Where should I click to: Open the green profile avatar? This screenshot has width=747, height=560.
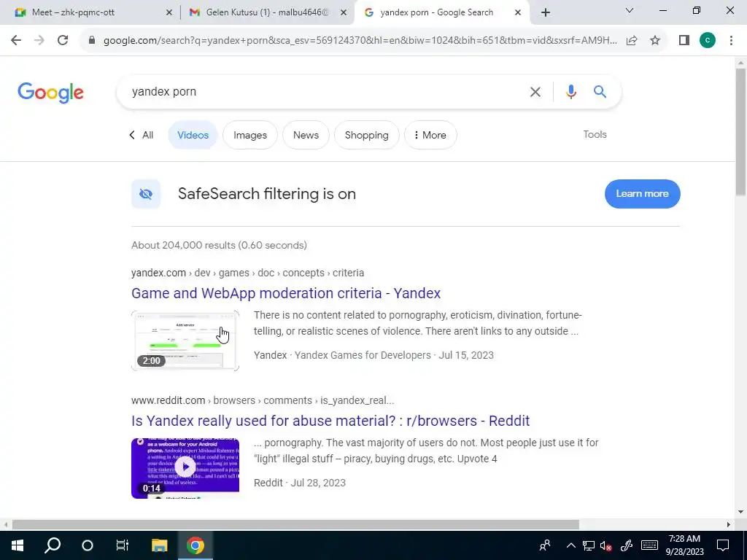click(x=708, y=41)
